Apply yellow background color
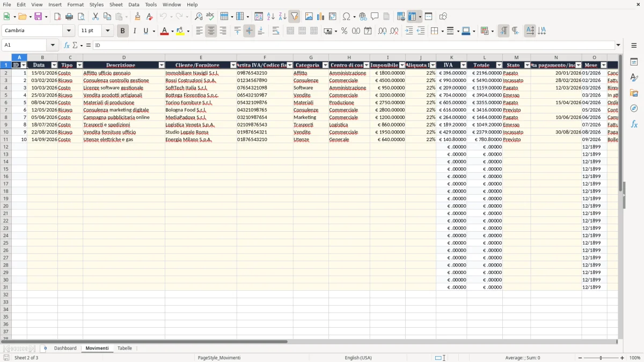 click(180, 31)
